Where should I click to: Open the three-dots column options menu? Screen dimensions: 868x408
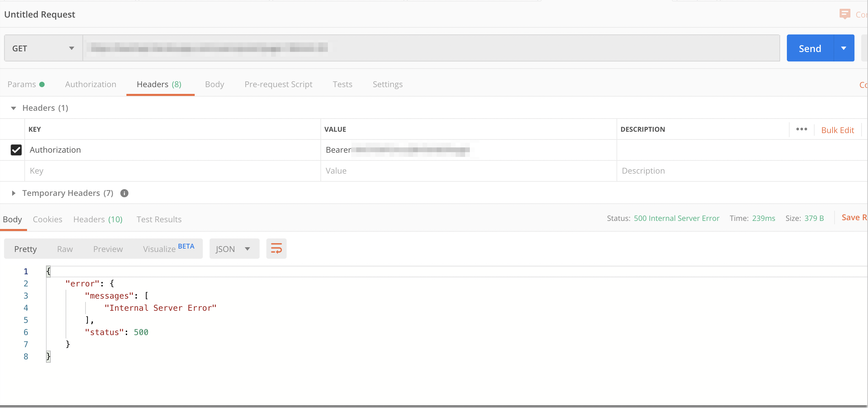[801, 129]
